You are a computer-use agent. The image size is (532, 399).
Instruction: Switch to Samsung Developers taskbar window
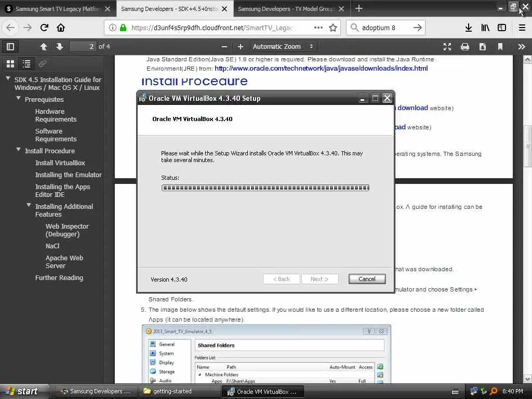(96, 391)
